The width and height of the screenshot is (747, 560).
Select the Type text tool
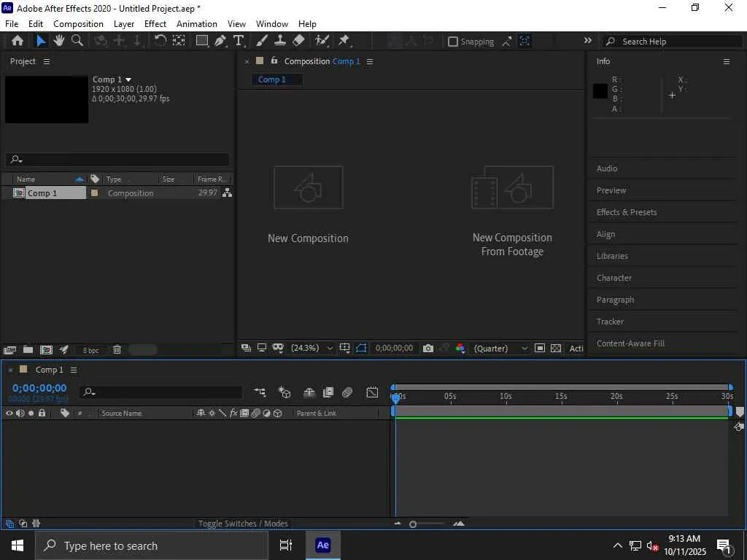[239, 41]
